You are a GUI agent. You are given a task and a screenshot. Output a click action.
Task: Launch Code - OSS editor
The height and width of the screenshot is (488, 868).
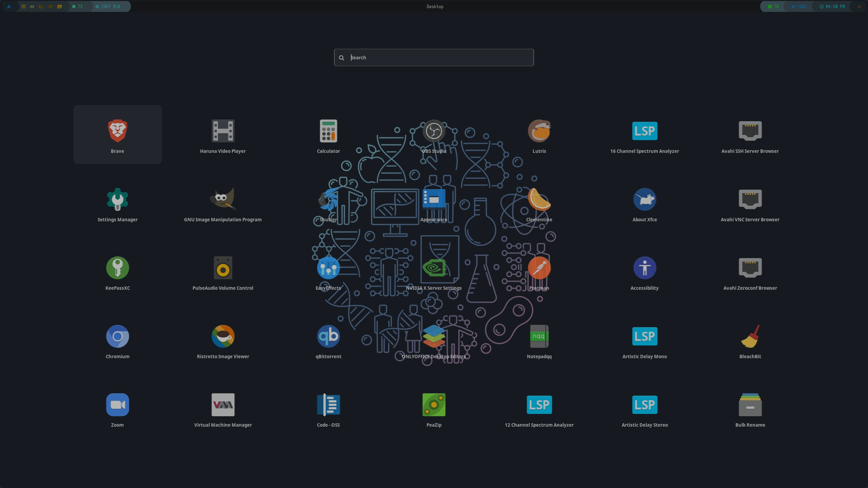point(329,405)
